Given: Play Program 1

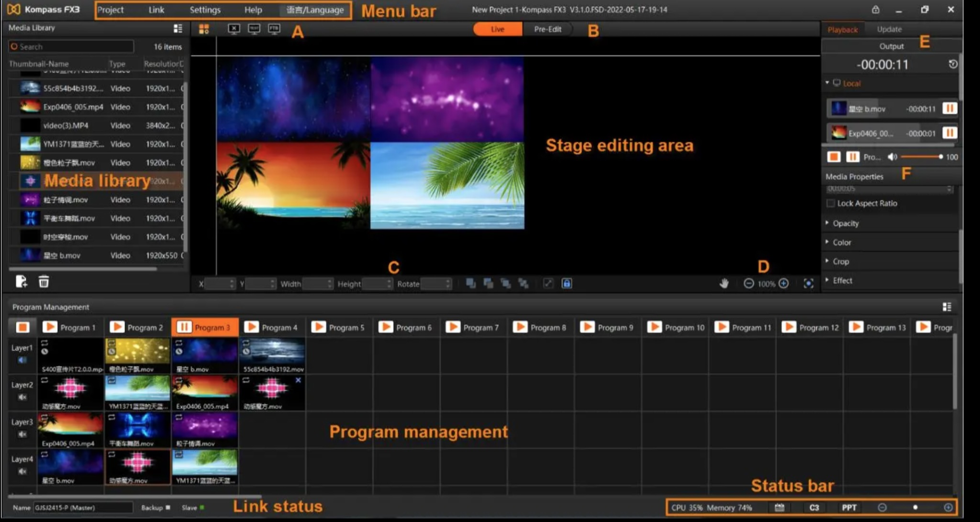Looking at the screenshot, I should click(49, 327).
